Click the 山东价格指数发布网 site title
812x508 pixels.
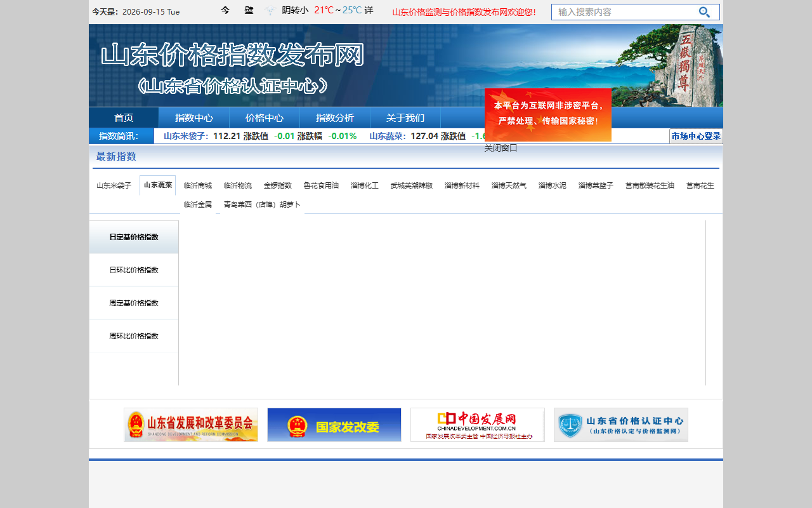(x=233, y=56)
